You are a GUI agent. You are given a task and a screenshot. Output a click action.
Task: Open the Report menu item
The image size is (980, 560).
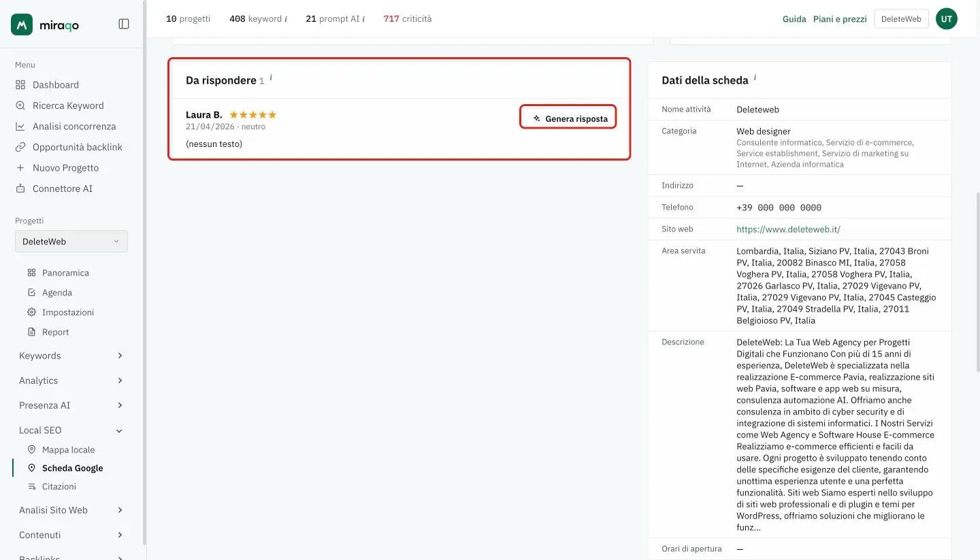55,332
